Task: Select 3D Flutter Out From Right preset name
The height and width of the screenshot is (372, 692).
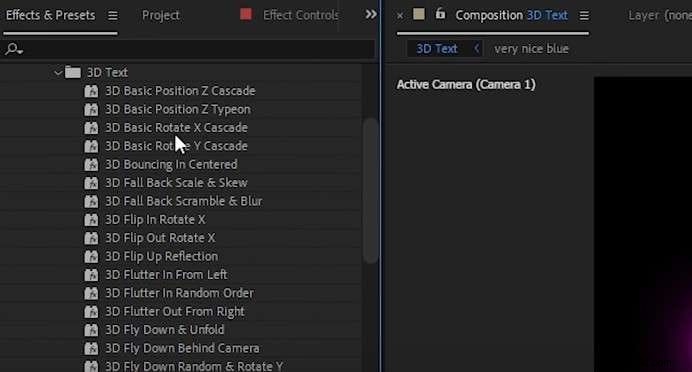Action: 175,312
